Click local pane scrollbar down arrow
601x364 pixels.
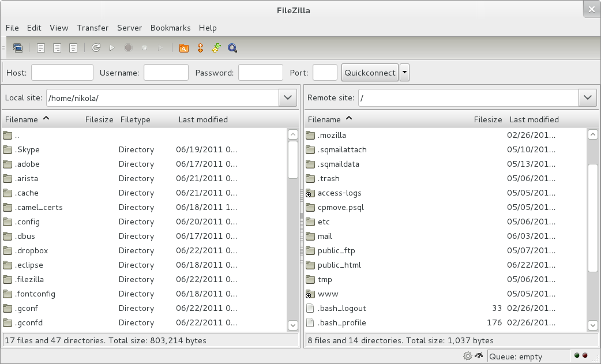pos(293,325)
